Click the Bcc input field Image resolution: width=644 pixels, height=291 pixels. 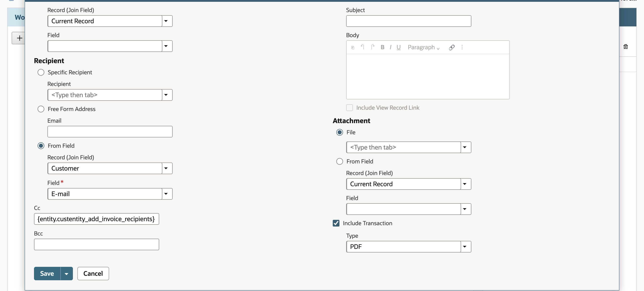97,244
